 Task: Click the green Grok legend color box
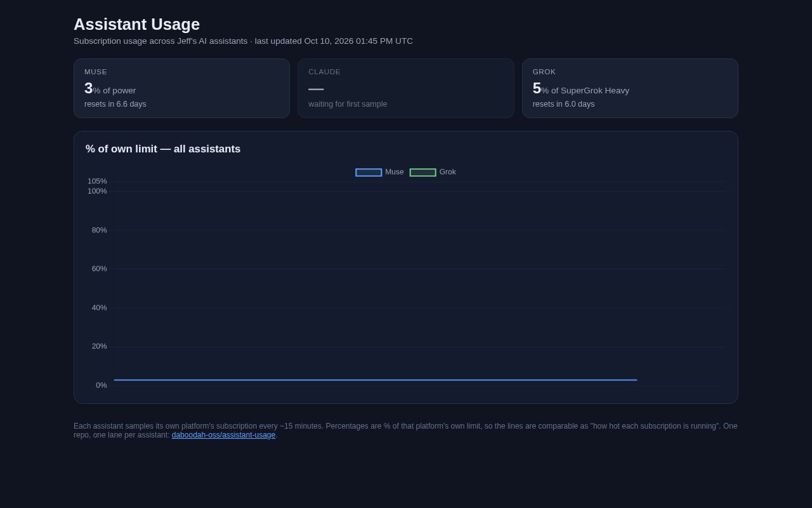click(x=422, y=172)
